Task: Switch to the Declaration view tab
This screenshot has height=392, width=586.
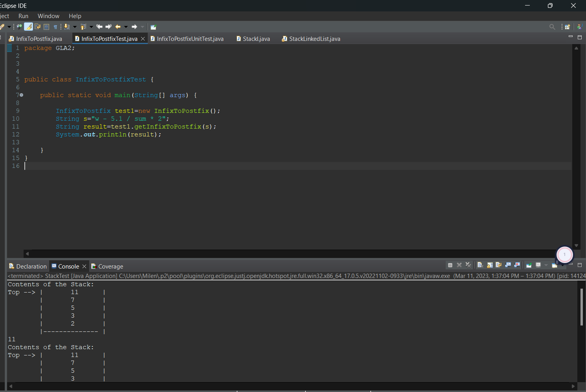Action: point(28,266)
